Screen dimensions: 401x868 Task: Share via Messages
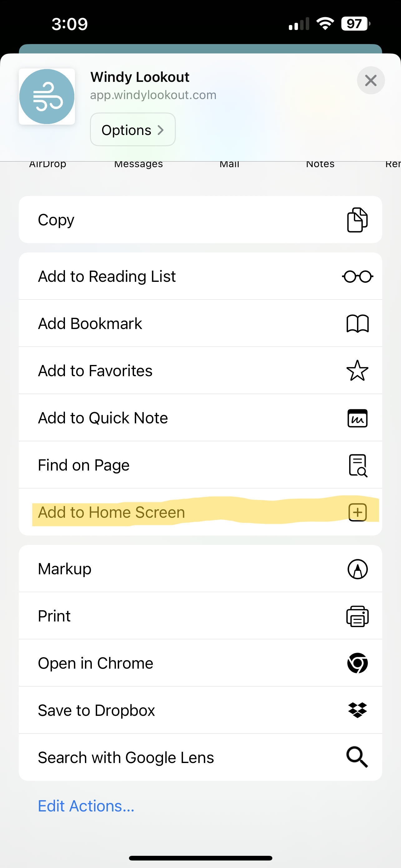point(138,164)
